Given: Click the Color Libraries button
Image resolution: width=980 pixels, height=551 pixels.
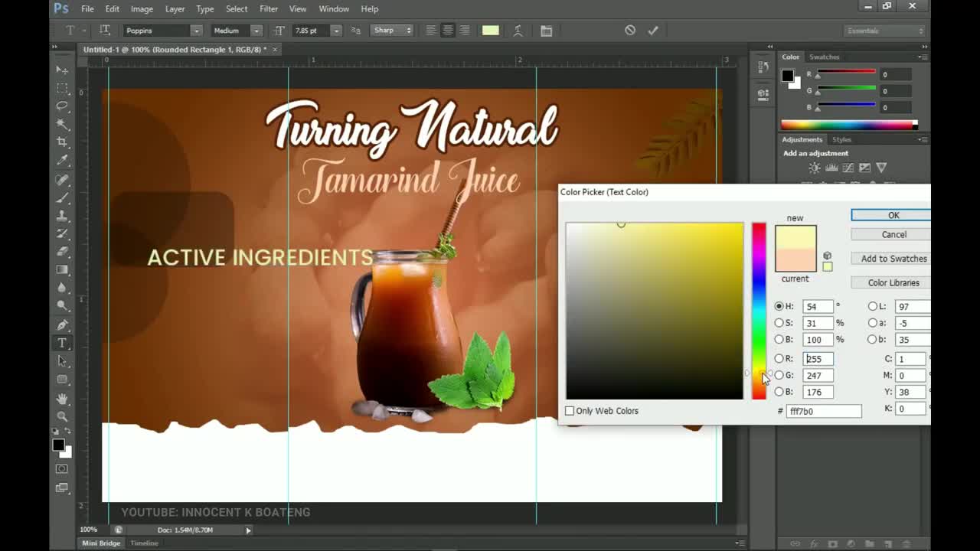Looking at the screenshot, I should click(893, 282).
